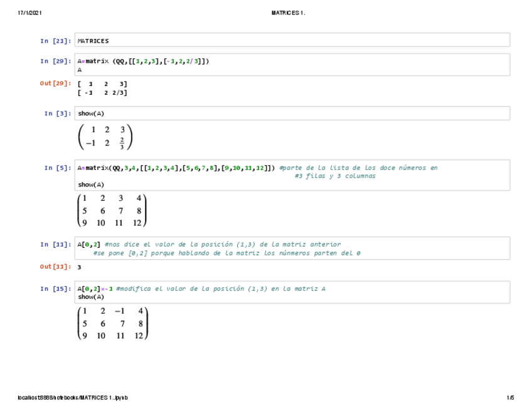Screen dimensions: 532x411
Task: Click the Out[29] plain text matrix output
Action: 102,88
